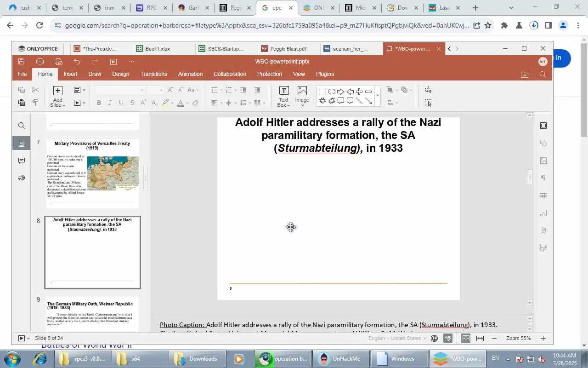Click the Select All icon
The height and width of the screenshot is (368, 588).
click(428, 103)
